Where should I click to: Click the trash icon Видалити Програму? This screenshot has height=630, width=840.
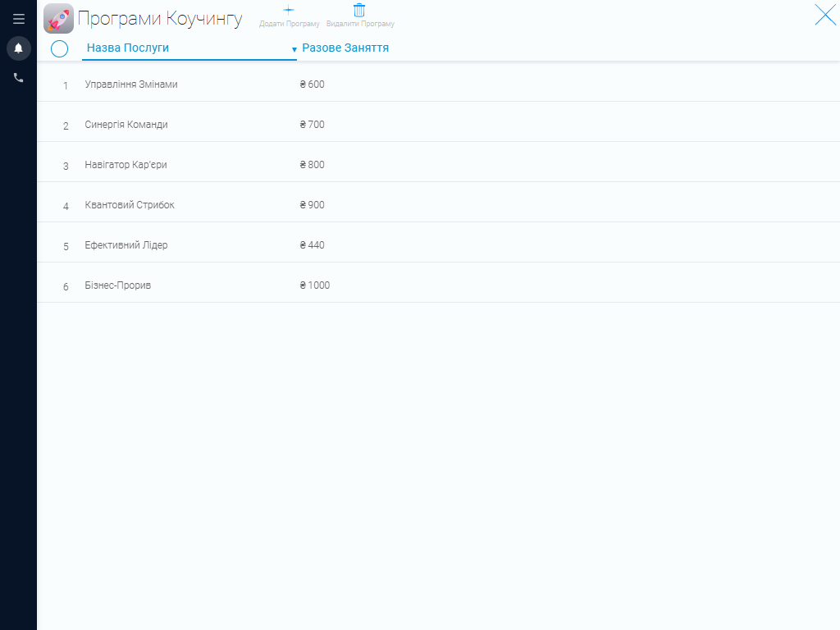pyautogui.click(x=359, y=10)
